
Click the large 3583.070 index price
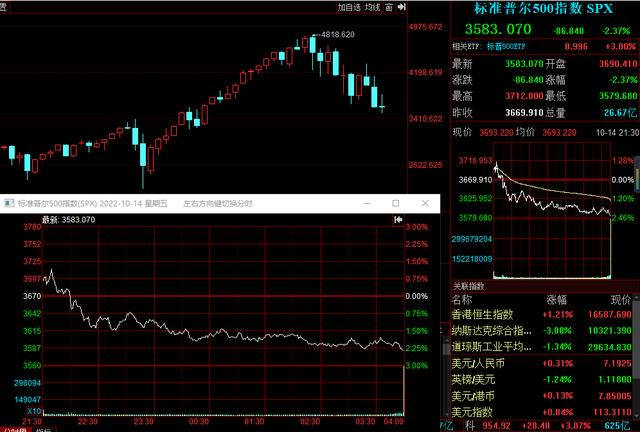498,29
